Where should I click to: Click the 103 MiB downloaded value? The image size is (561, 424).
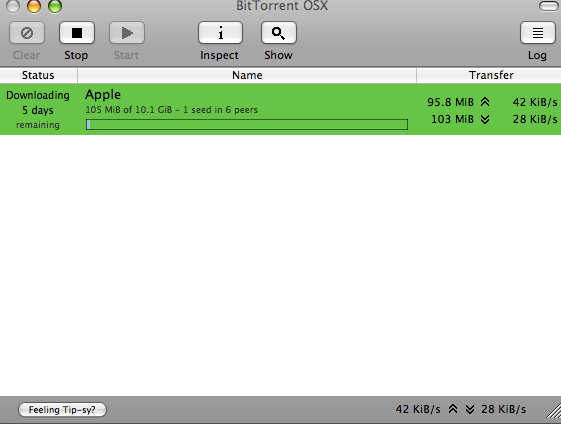pos(453,119)
